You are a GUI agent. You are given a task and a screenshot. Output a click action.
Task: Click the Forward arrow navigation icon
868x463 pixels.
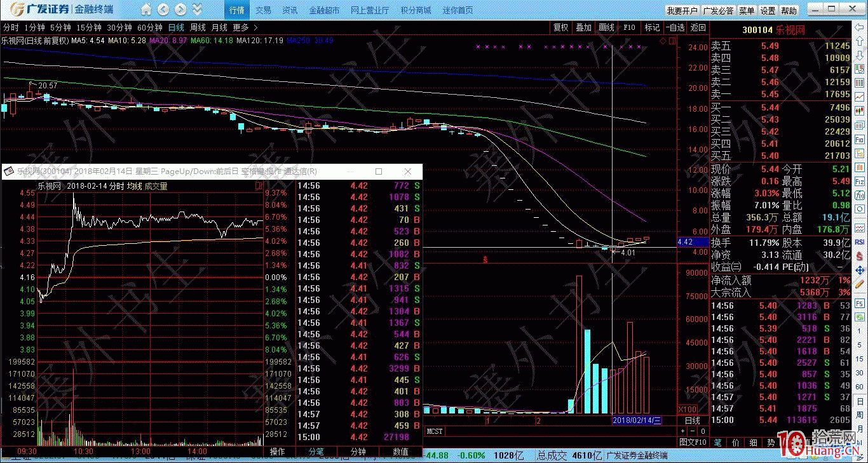pos(180,10)
